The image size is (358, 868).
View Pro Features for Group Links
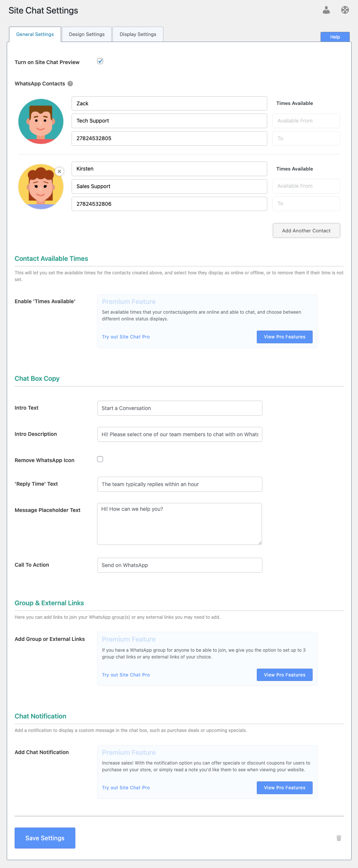285,675
